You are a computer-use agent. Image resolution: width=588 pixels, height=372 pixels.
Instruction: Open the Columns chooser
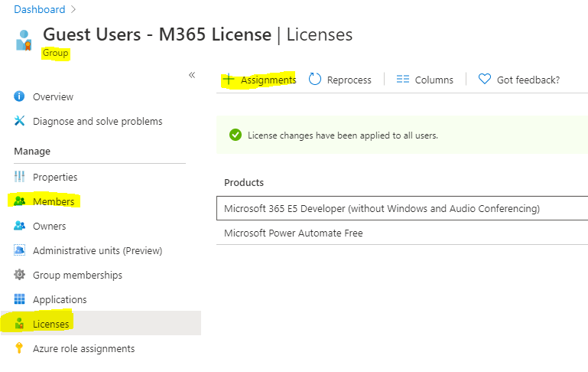pos(425,80)
